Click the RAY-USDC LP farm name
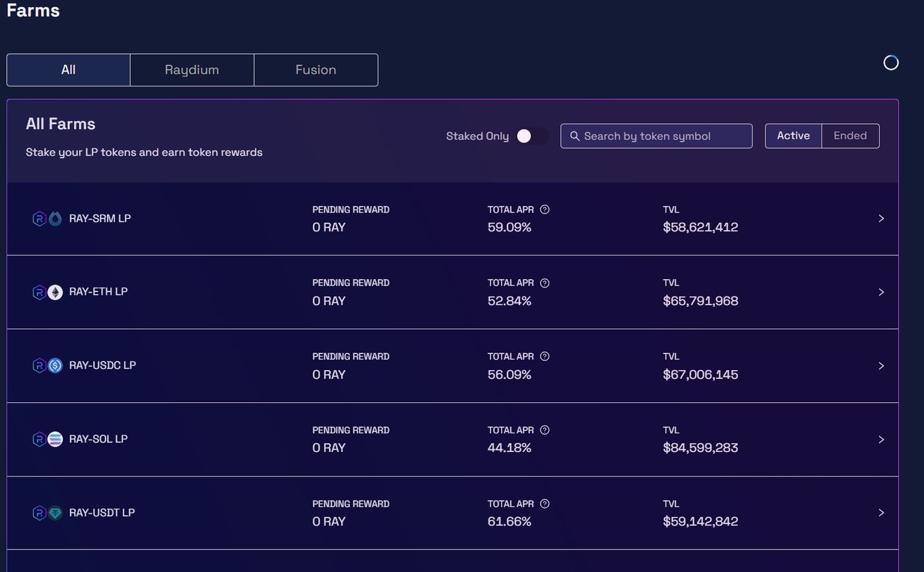The width and height of the screenshot is (924, 572). [102, 365]
